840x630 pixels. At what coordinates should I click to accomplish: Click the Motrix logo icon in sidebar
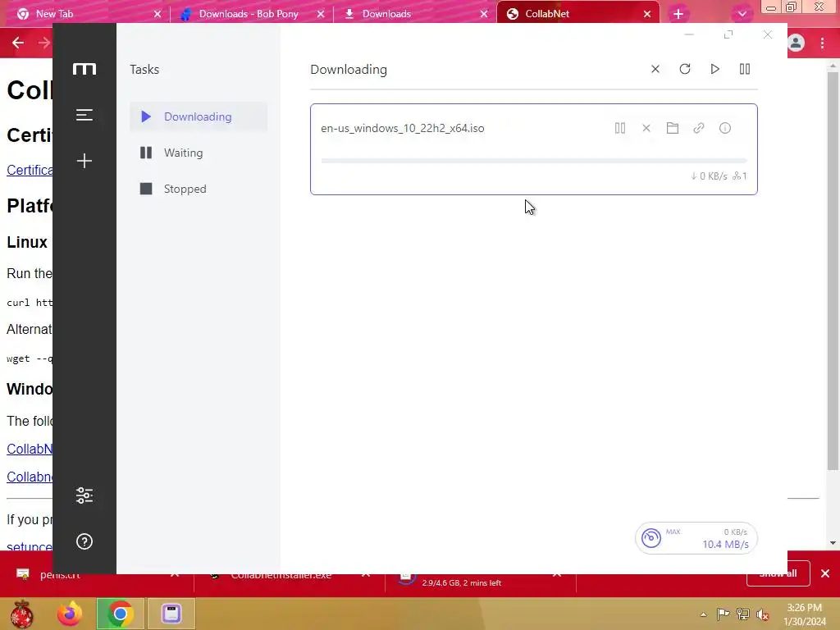(84, 69)
